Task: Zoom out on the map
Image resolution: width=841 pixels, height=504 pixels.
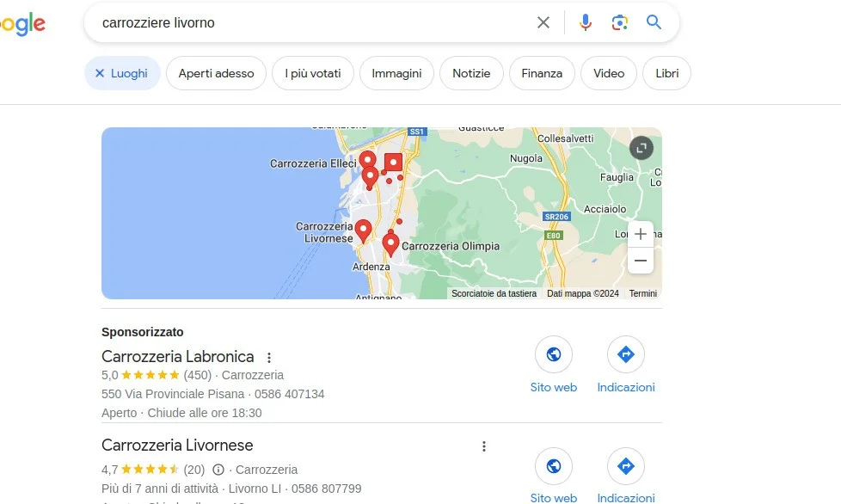Action: click(x=641, y=261)
